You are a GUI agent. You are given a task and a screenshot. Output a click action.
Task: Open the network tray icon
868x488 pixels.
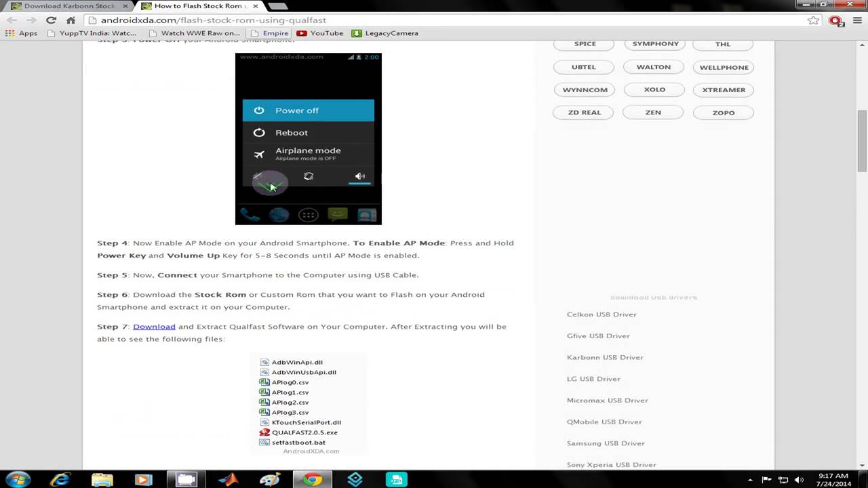pos(783,480)
